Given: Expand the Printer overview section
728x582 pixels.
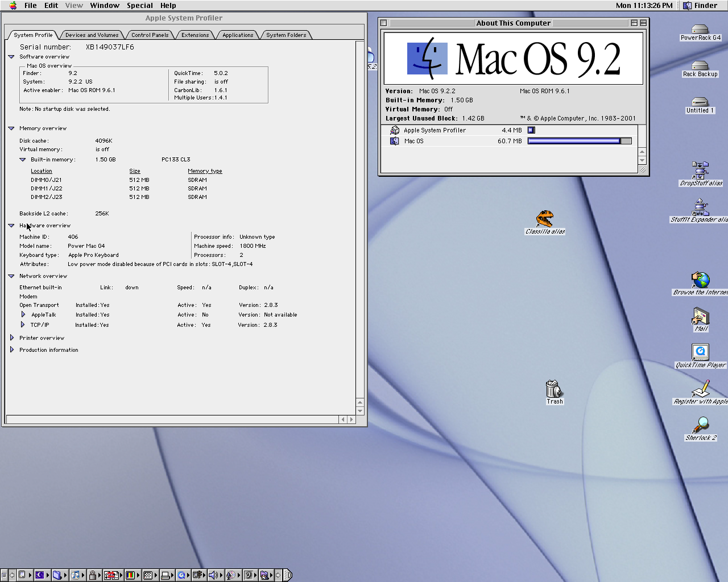Looking at the screenshot, I should [11, 338].
